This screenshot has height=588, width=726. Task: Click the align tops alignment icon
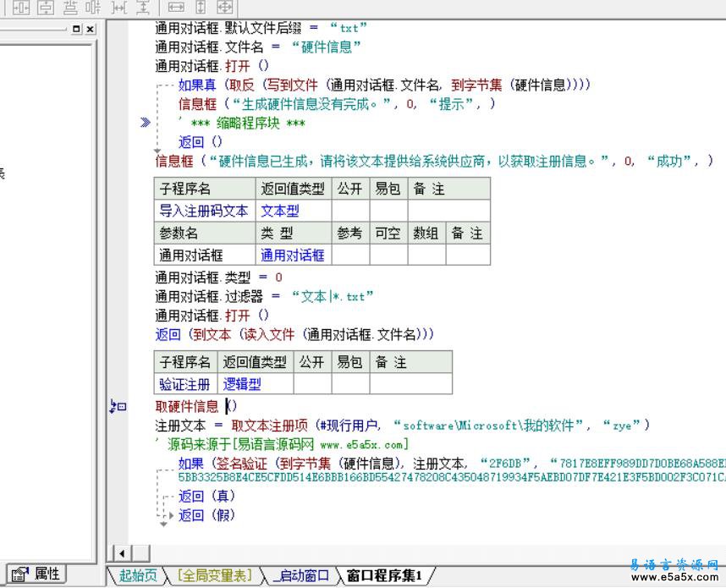pyautogui.click(x=70, y=9)
